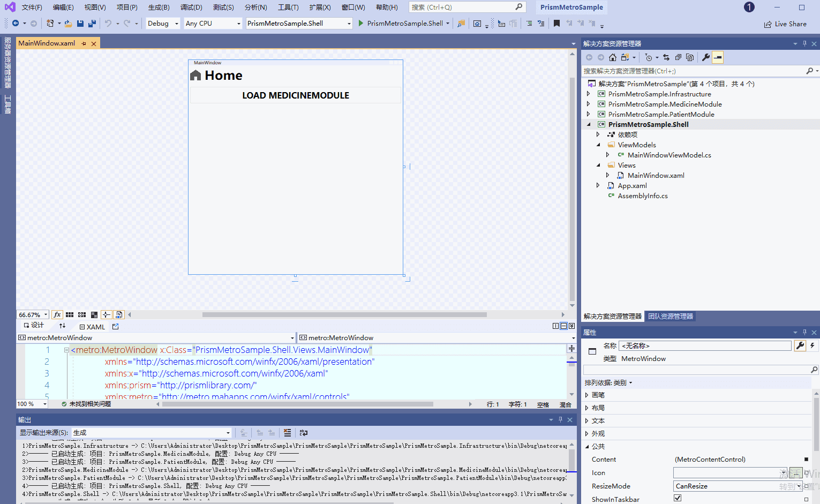Toggle the bookmark icon in the main toolbar

pyautogui.click(x=556, y=23)
